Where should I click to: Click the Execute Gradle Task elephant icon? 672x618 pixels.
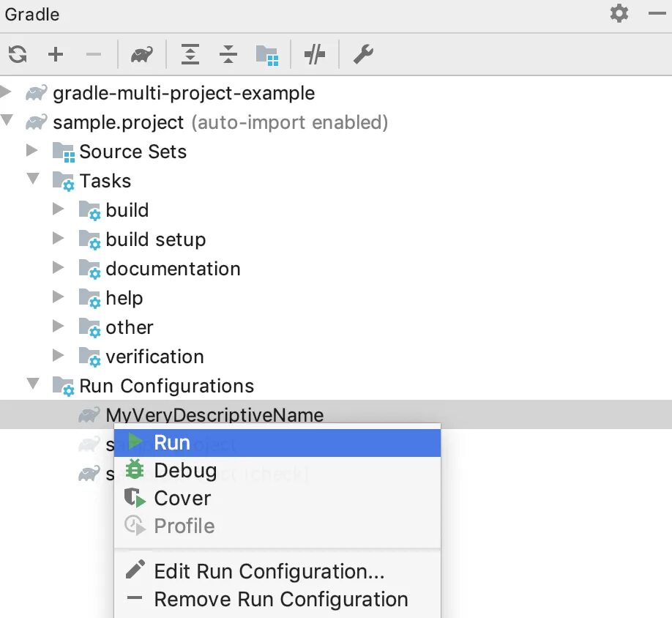point(142,54)
